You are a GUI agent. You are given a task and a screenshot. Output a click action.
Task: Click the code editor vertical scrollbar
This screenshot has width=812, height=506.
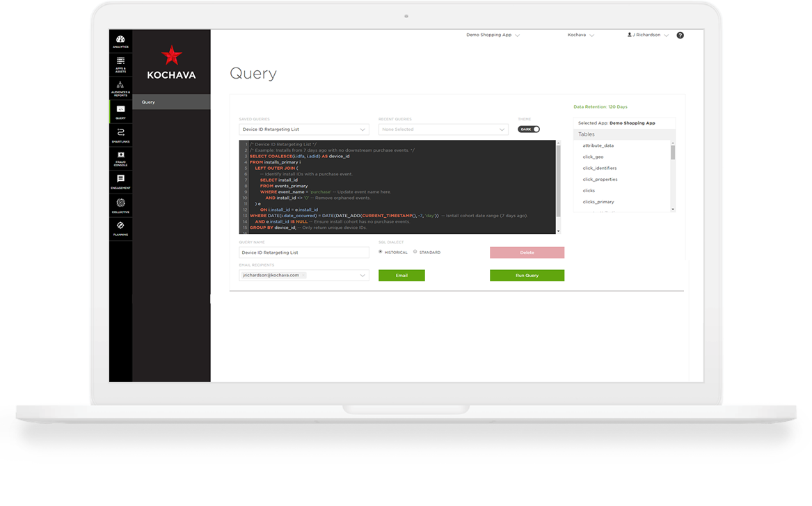click(558, 181)
